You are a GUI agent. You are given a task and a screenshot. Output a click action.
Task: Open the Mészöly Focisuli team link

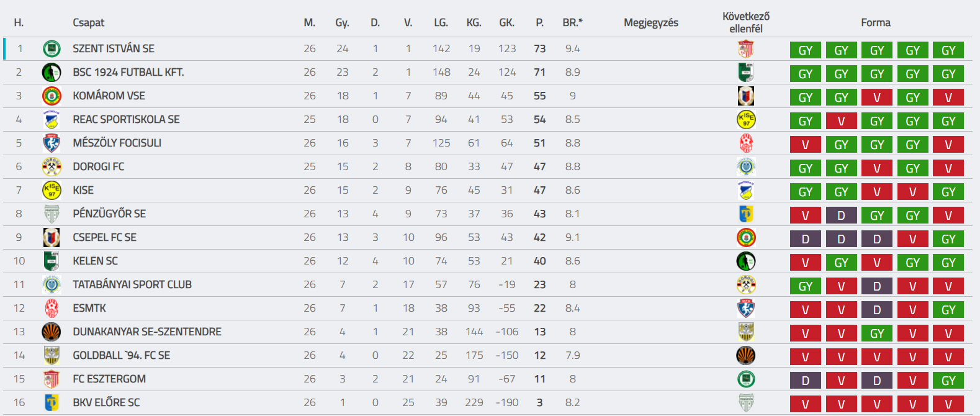[x=117, y=143]
